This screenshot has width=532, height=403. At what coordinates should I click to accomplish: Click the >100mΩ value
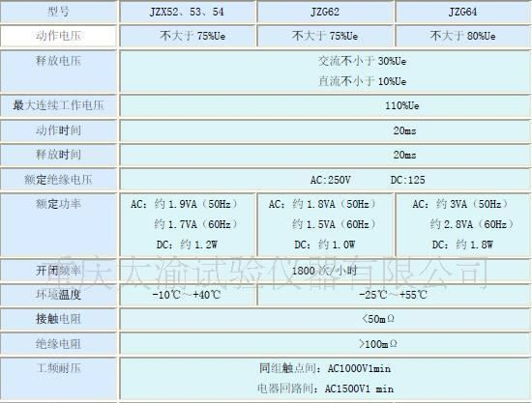click(377, 344)
